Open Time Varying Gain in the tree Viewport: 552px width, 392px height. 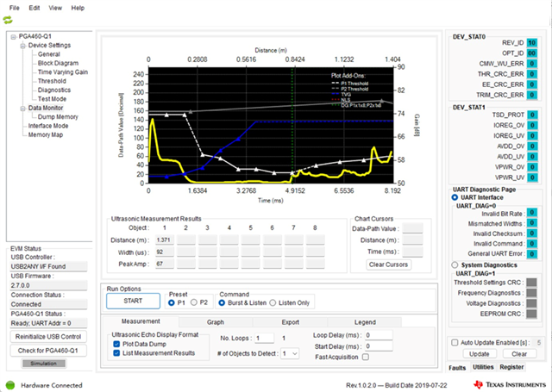63,72
